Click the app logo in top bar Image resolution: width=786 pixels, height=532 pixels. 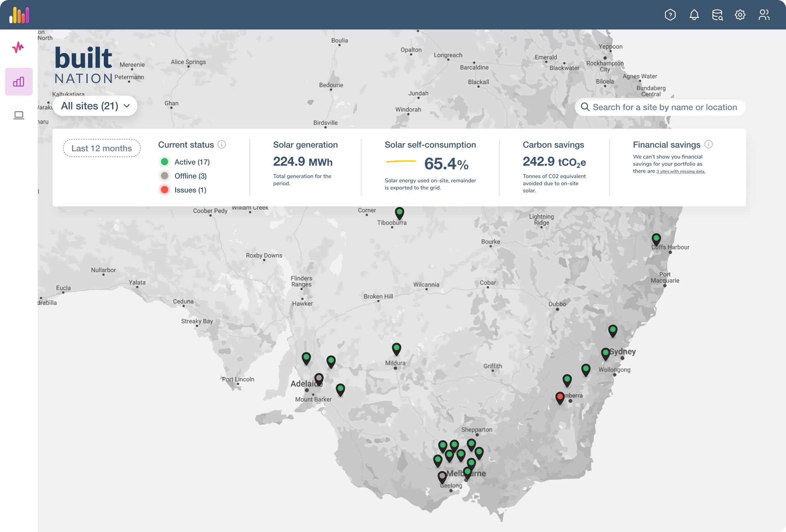[19, 15]
